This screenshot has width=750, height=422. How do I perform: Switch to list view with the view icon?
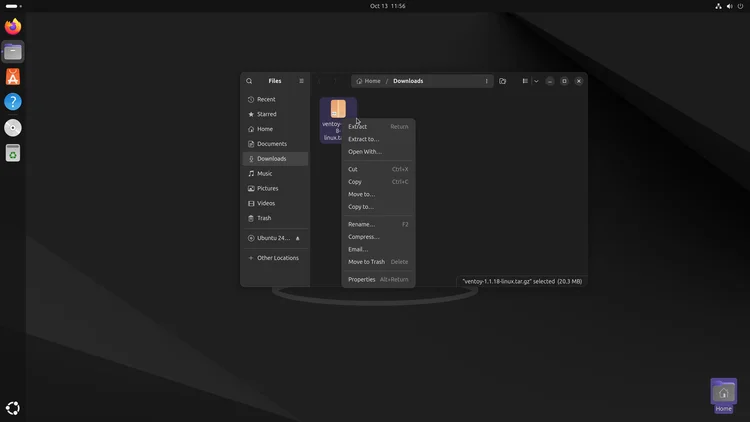click(525, 81)
